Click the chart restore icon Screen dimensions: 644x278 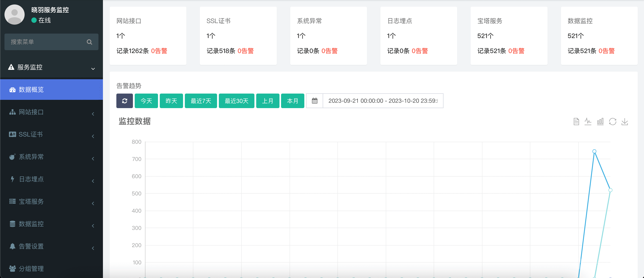[x=612, y=122]
